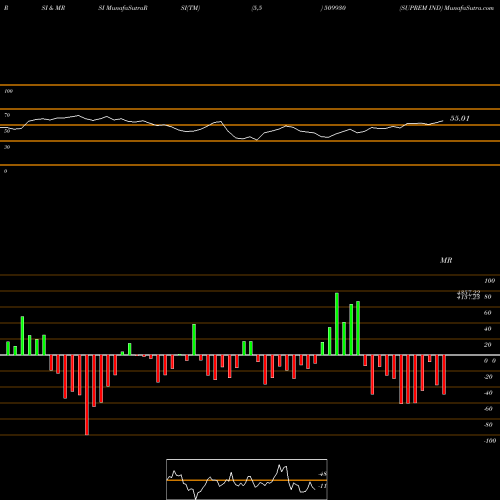Click the MR axis label 60
The image size is (500, 500).
(x=487, y=313)
